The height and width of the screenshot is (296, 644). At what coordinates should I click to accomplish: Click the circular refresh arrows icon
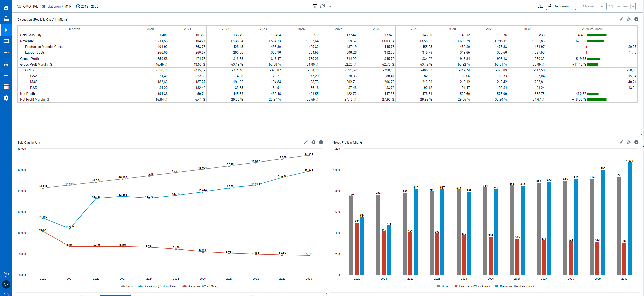(323, 6)
